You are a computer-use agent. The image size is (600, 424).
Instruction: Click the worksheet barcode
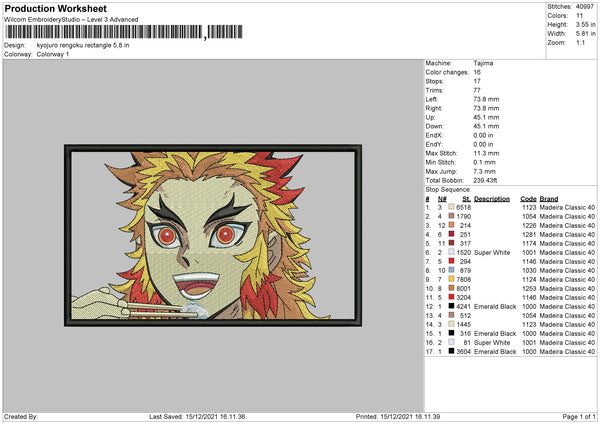pos(124,32)
